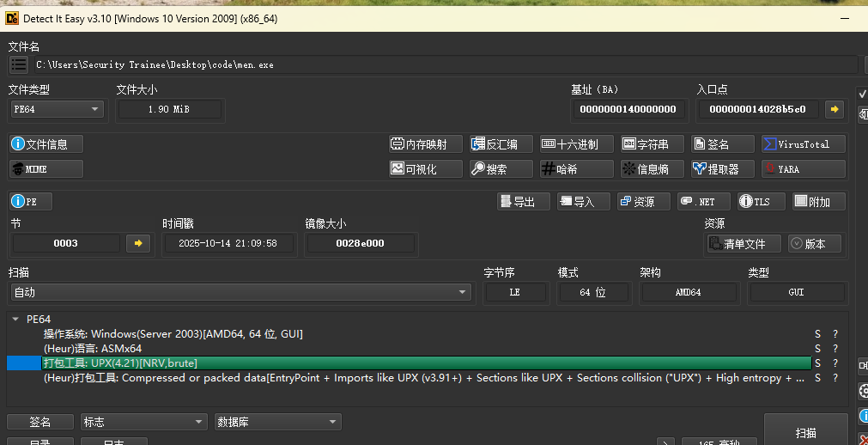This screenshot has width=868, height=445.
Task: Open 清单文件 manifest button
Action: point(744,244)
